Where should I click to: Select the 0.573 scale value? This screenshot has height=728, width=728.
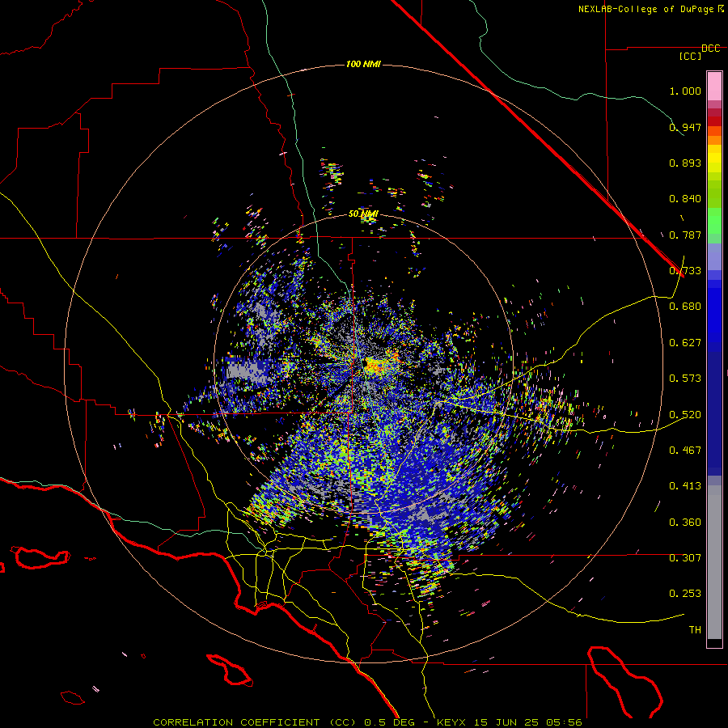pos(685,379)
